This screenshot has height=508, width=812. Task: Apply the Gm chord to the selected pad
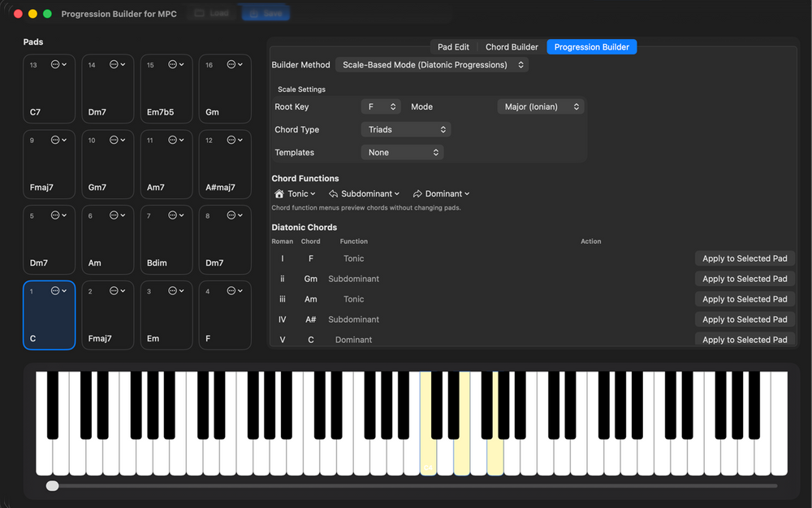745,279
